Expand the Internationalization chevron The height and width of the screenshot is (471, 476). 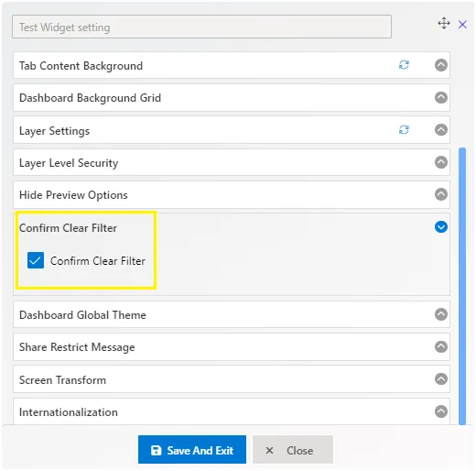441,411
